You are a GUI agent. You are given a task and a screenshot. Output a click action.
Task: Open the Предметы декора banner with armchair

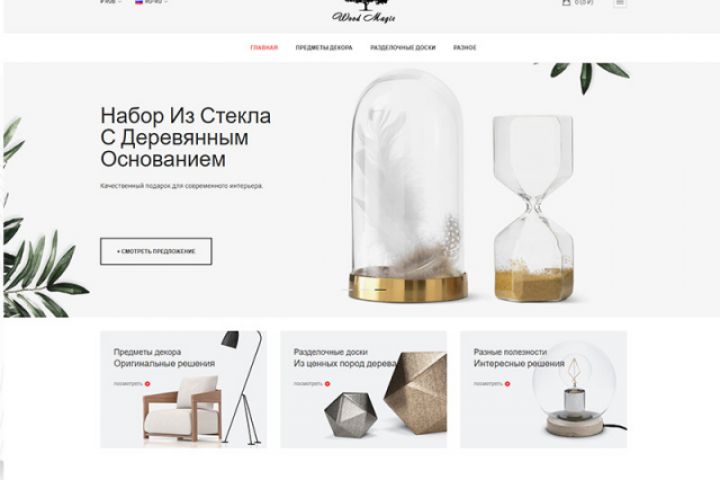coord(183,389)
